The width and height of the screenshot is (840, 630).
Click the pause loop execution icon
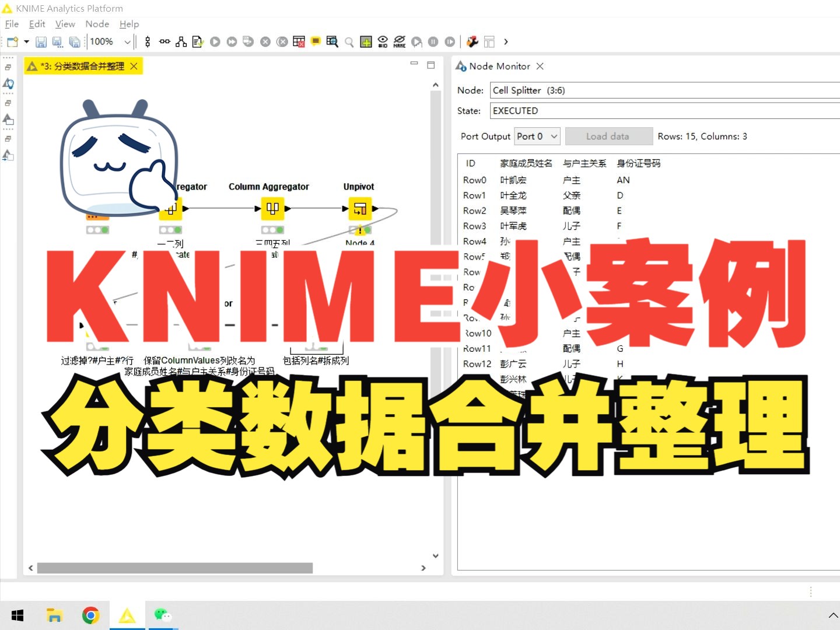pos(433,41)
